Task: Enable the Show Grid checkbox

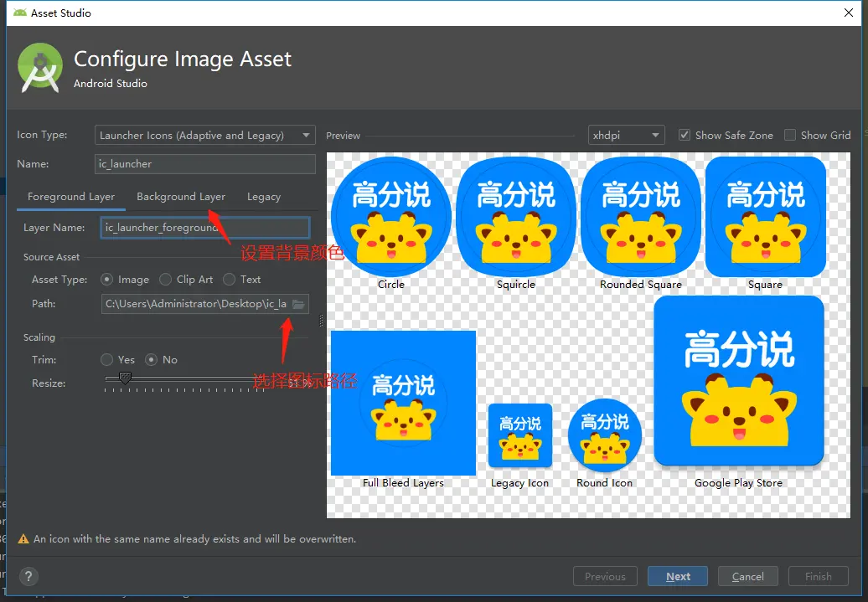Action: point(790,135)
